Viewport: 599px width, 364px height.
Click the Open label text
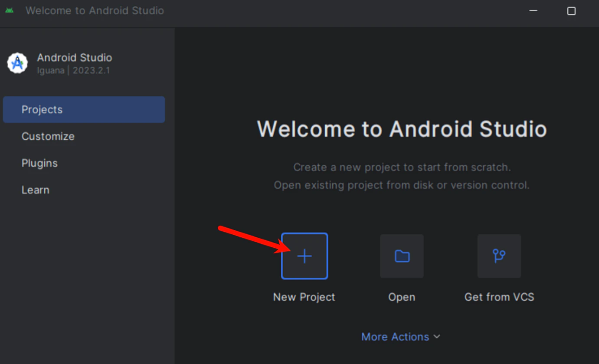point(402,297)
